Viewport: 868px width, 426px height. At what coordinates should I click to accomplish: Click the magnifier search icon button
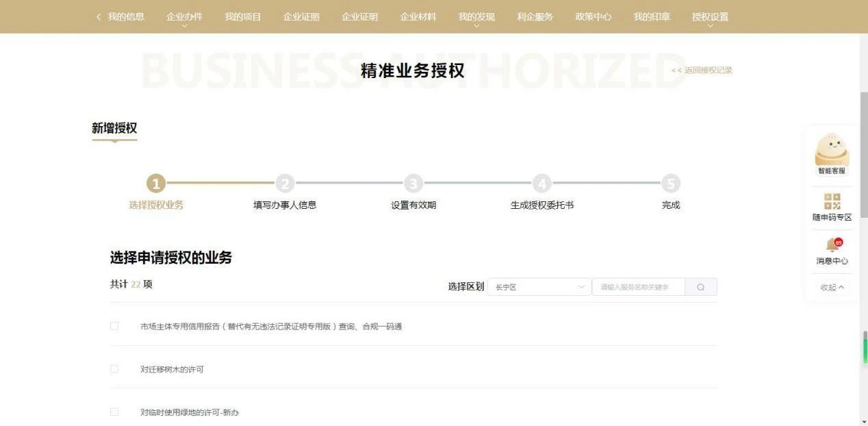tap(700, 287)
